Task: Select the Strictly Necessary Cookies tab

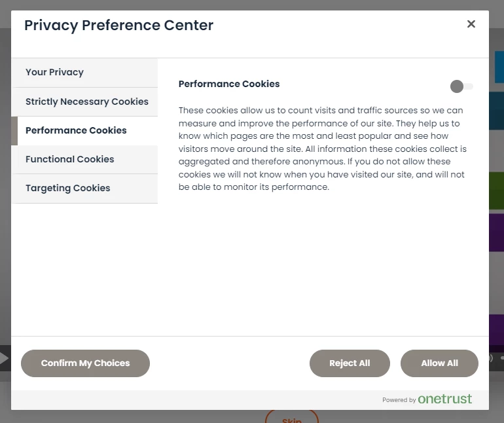Action: 86,101
